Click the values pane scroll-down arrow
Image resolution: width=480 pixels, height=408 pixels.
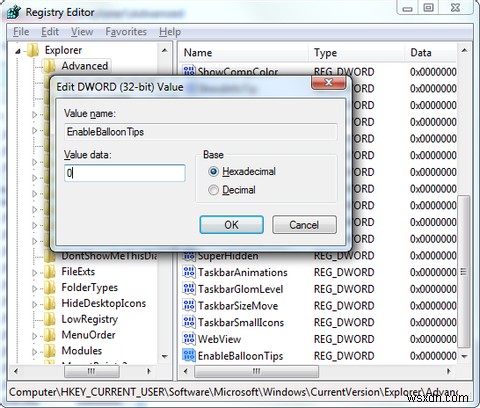point(464,356)
